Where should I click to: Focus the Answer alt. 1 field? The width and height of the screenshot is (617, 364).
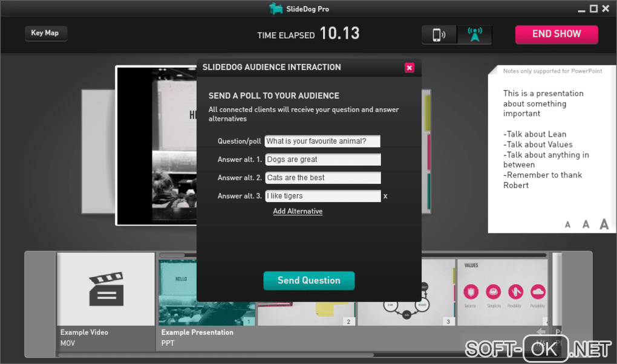coord(322,160)
